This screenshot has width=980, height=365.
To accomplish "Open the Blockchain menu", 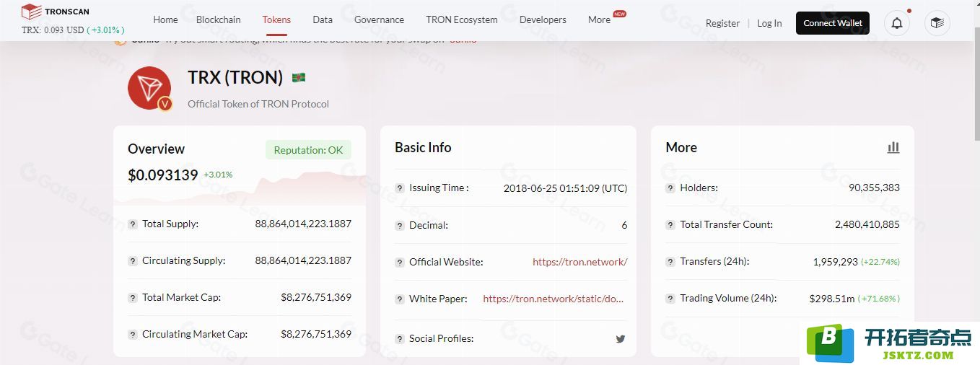I will (219, 19).
